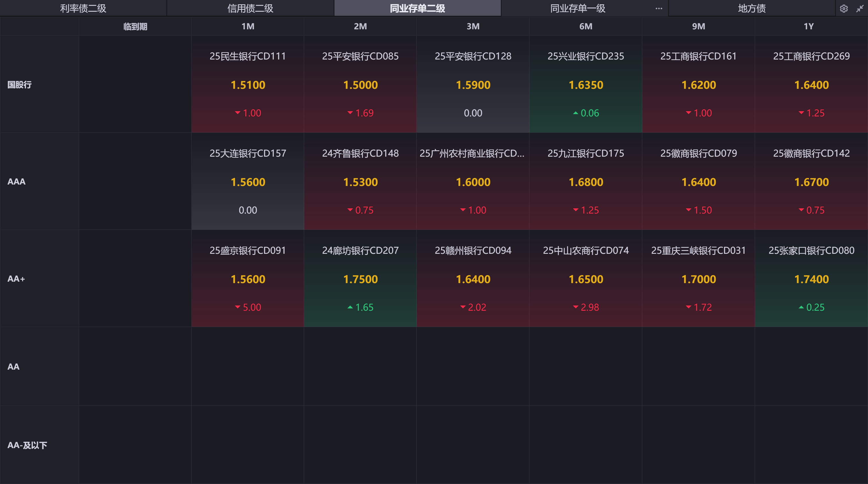Click the AA-及以下 row label
Viewport: 868px width, 484px height.
click(x=27, y=445)
